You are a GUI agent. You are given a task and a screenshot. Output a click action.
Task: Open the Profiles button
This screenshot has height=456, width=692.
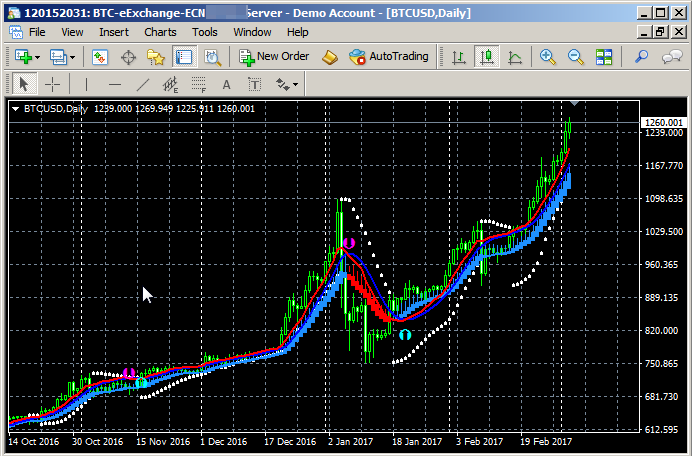pos(58,57)
